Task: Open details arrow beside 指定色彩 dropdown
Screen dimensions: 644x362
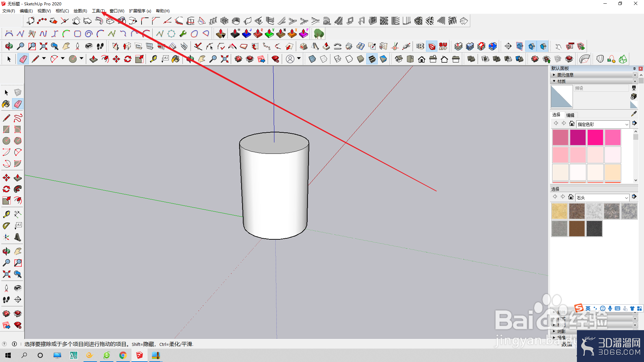Action: [634, 123]
